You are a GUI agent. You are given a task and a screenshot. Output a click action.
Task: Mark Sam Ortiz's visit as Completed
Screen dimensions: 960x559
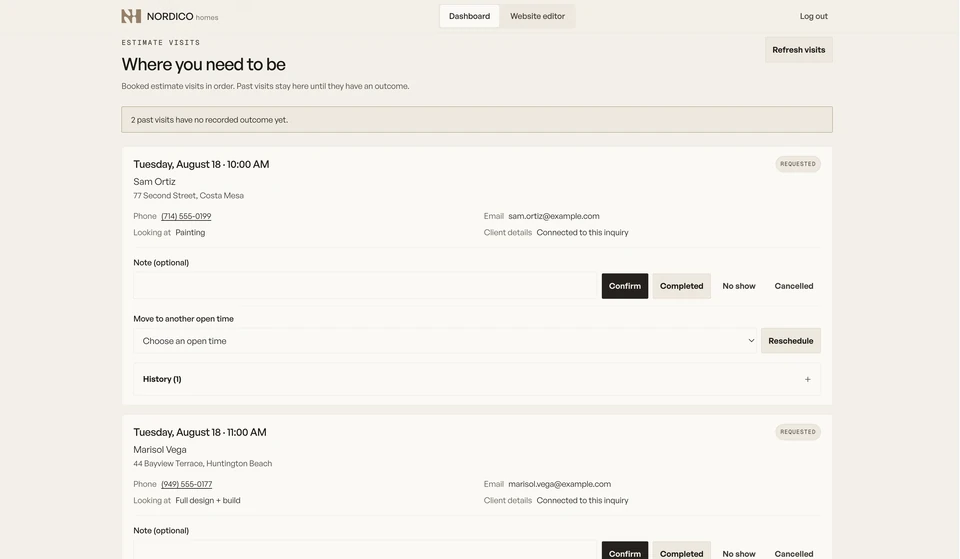(681, 286)
